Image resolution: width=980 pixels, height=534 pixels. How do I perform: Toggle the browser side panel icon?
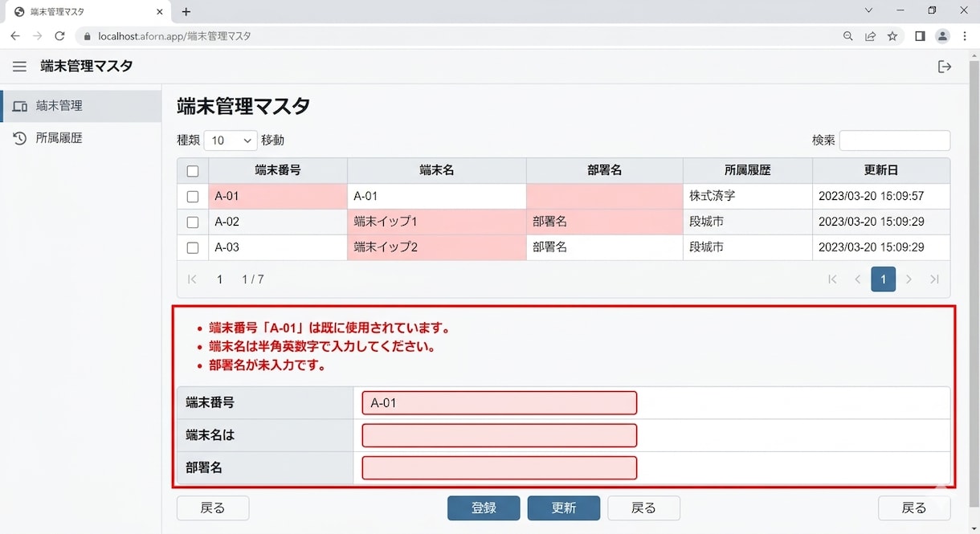pyautogui.click(x=921, y=36)
